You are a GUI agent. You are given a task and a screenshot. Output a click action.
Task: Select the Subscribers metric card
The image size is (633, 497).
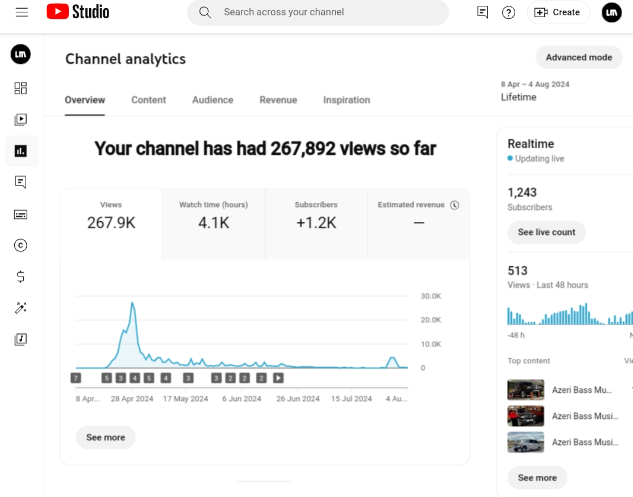[x=316, y=224]
